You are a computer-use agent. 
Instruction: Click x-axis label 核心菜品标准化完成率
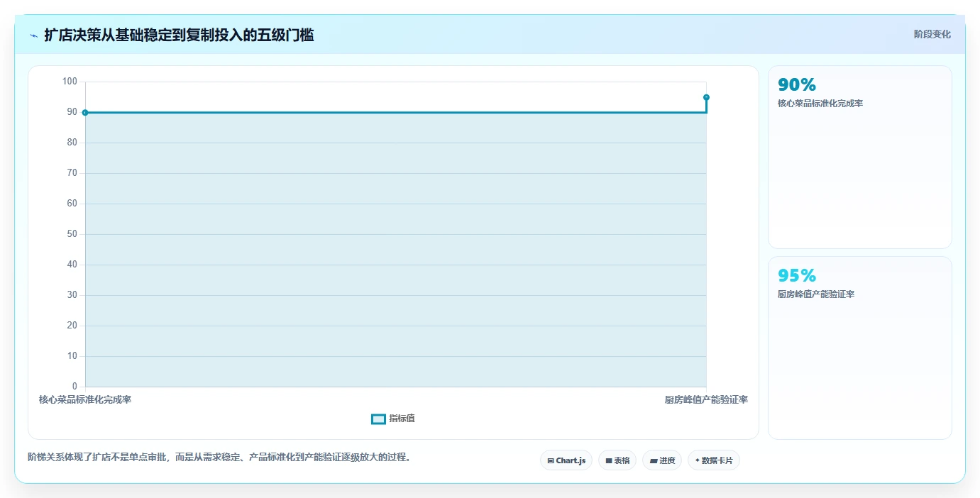pos(85,399)
